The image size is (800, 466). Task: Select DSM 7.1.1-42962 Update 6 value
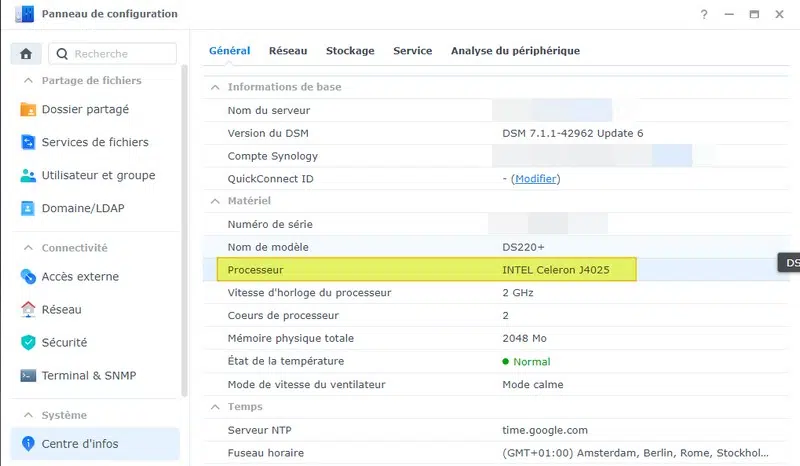coord(572,133)
